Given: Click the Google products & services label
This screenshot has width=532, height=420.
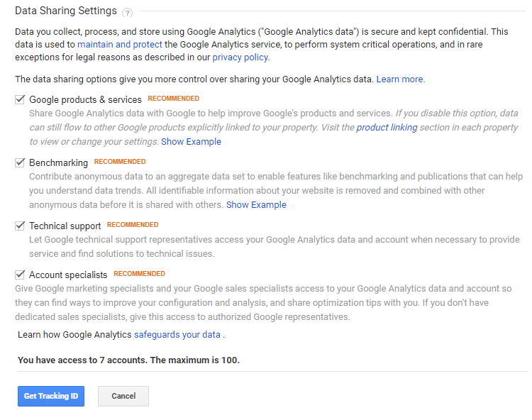Looking at the screenshot, I should point(85,100).
